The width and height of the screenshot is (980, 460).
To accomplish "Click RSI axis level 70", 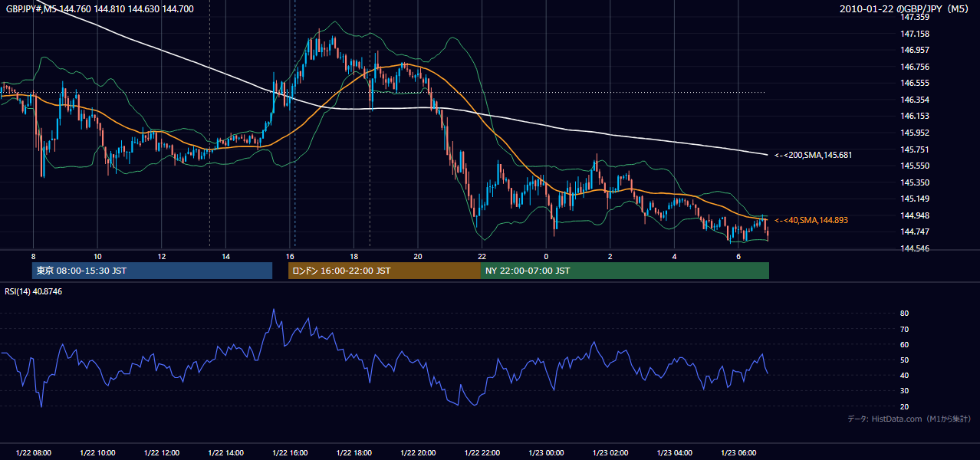I will tap(904, 329).
